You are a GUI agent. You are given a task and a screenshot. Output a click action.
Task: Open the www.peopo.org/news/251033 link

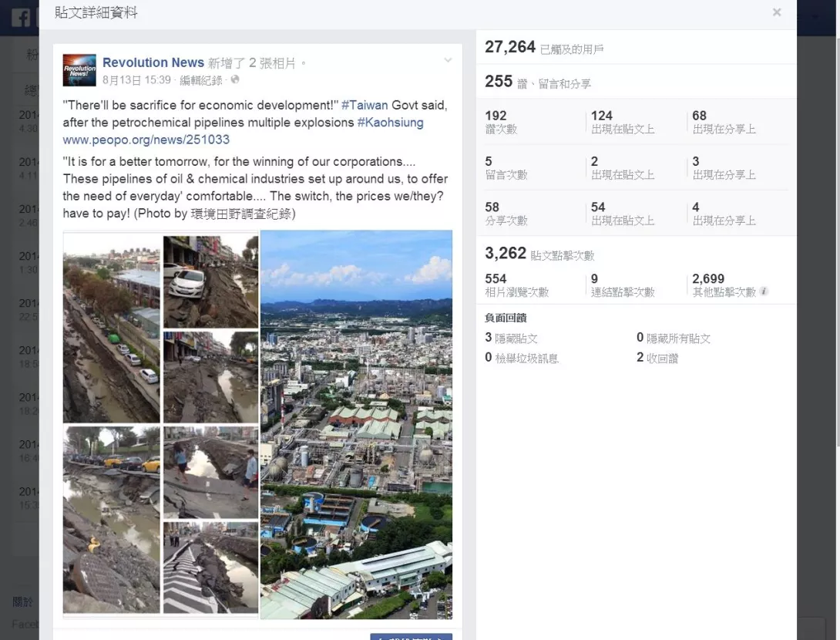146,140
